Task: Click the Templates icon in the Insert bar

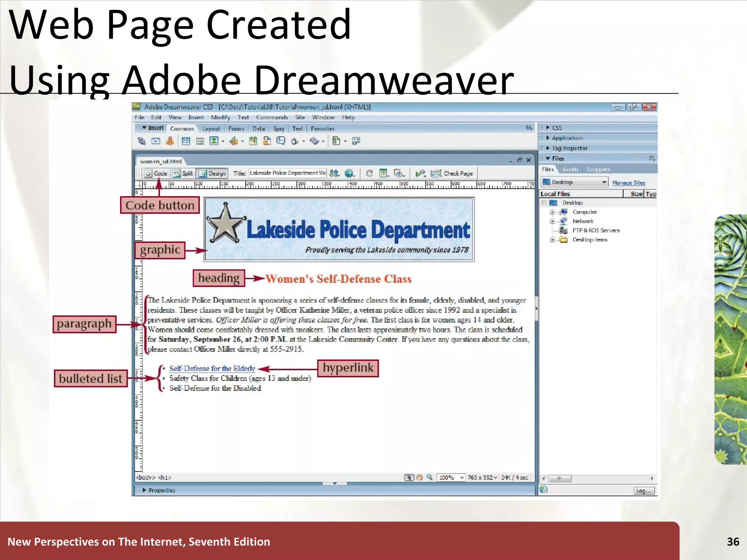Action: 336,141
